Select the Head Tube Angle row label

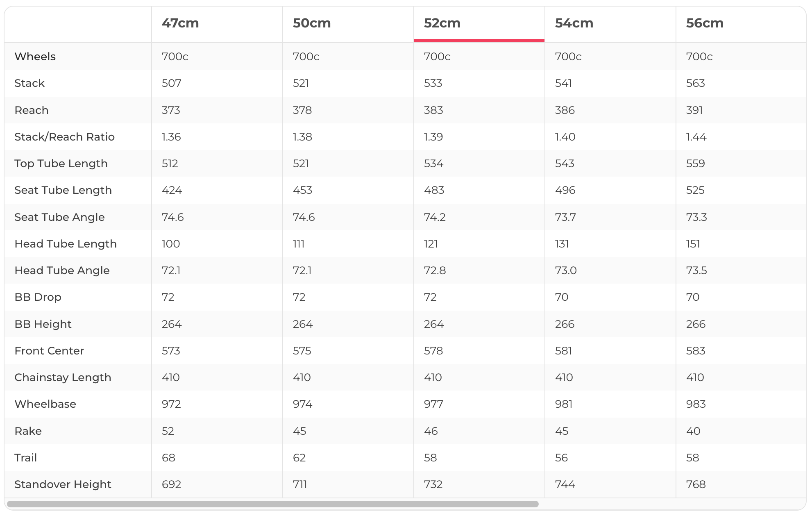pos(62,270)
